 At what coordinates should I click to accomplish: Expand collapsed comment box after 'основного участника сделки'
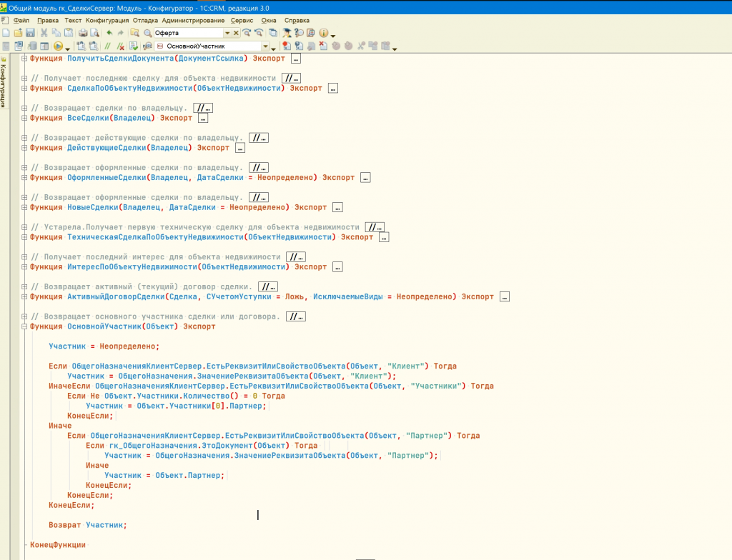coord(296,316)
